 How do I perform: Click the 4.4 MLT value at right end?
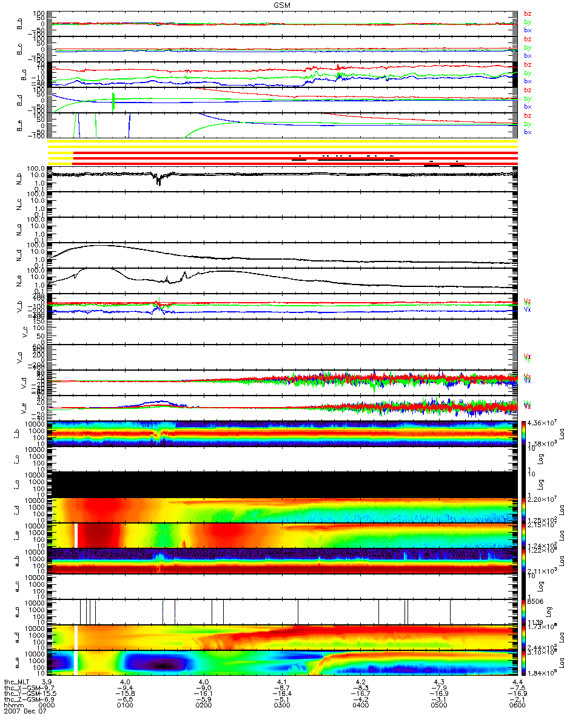pyautogui.click(x=517, y=683)
